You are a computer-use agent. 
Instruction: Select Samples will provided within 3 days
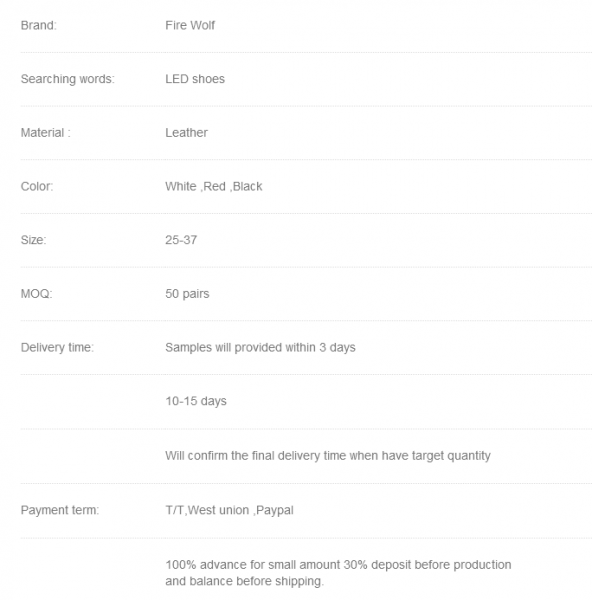[x=260, y=347]
